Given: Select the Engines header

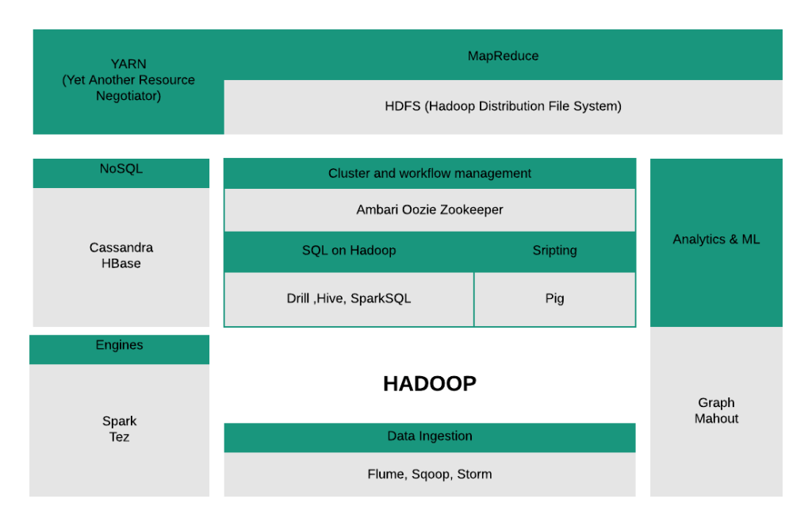Looking at the screenshot, I should click(x=120, y=346).
